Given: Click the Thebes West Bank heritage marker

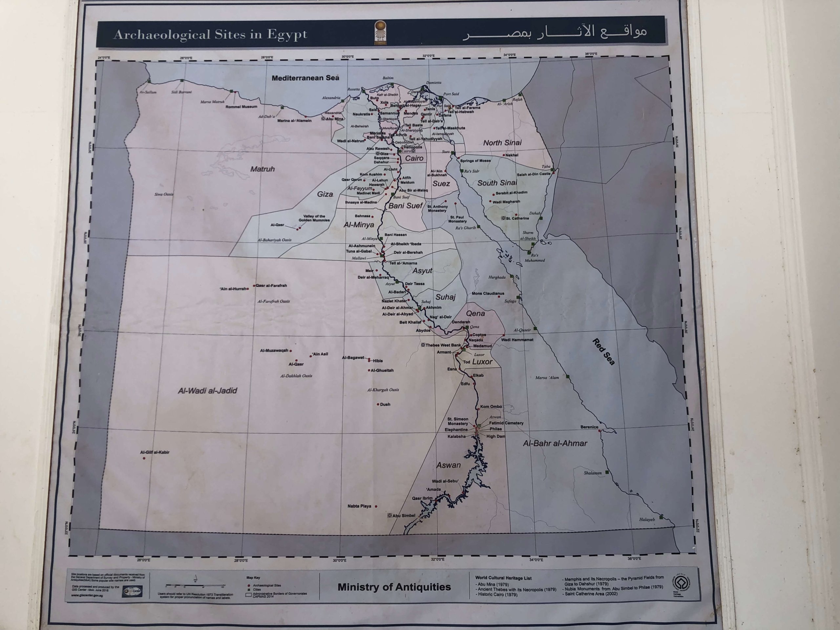Looking at the screenshot, I should tap(423, 345).
